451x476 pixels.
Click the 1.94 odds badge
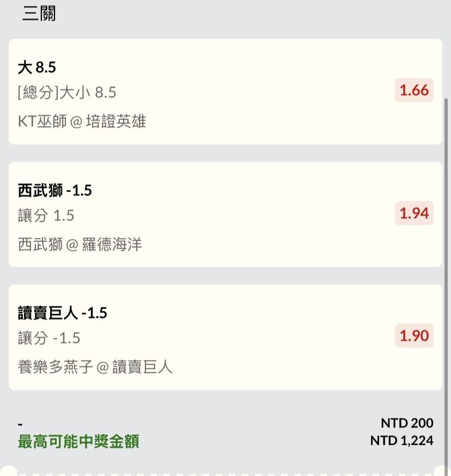[415, 213]
